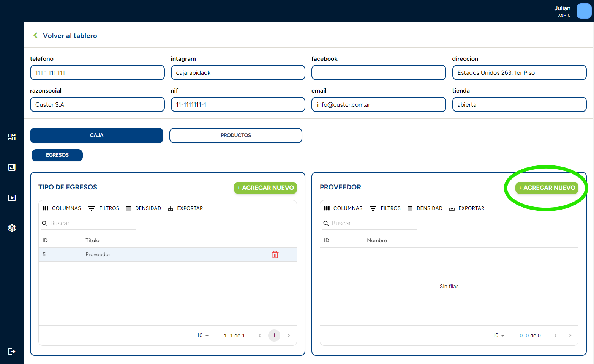The image size is (594, 364).
Task: Open the rows-per-page dropdown in Tipo de Egresos
Action: [x=202, y=335]
